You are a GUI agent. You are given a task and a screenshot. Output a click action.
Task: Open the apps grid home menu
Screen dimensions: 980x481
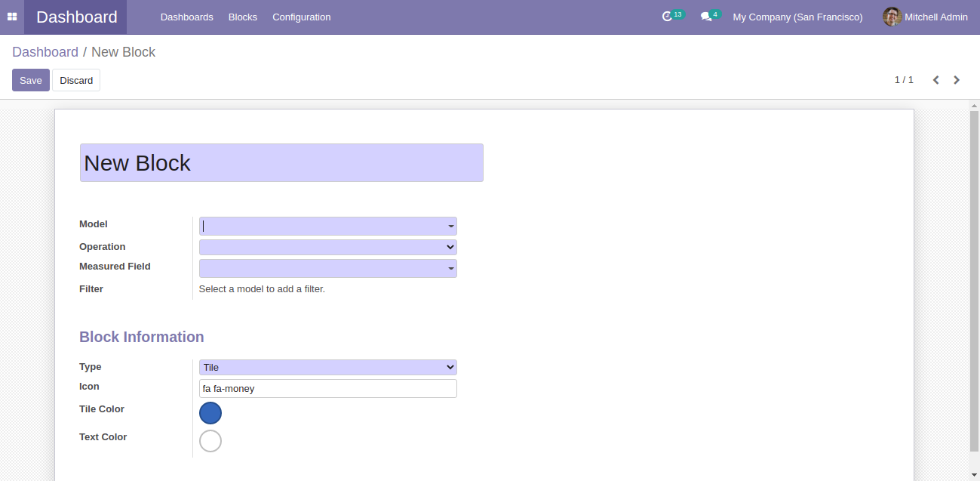click(x=12, y=17)
